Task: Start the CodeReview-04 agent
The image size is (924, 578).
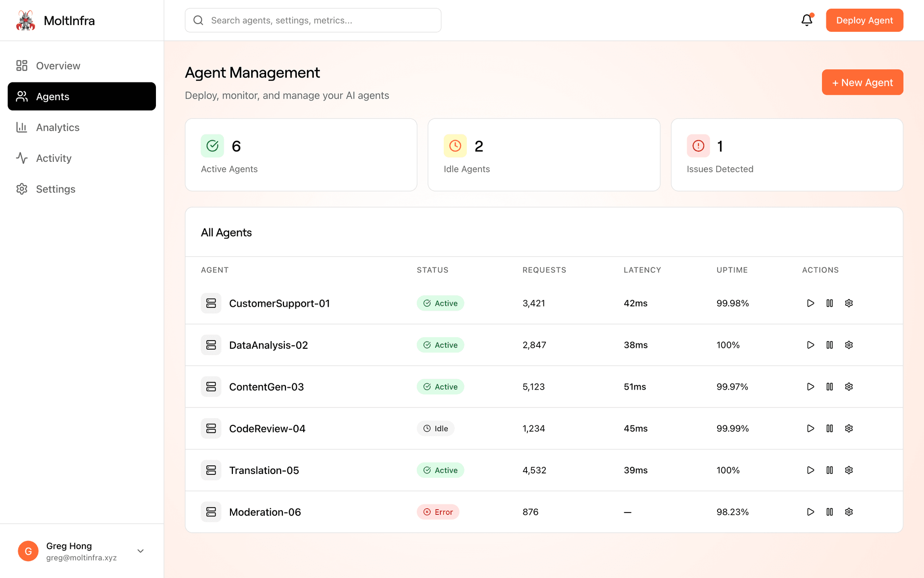Action: tap(810, 428)
